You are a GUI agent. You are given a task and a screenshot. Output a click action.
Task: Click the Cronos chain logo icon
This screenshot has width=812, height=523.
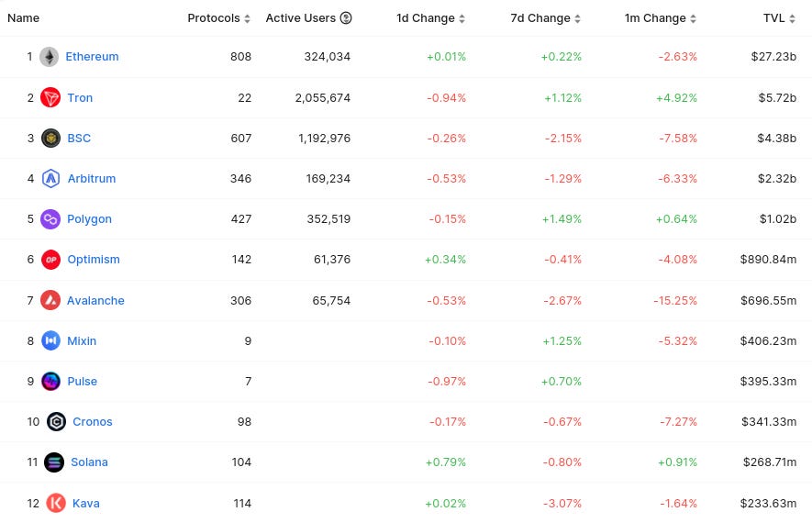coord(56,422)
